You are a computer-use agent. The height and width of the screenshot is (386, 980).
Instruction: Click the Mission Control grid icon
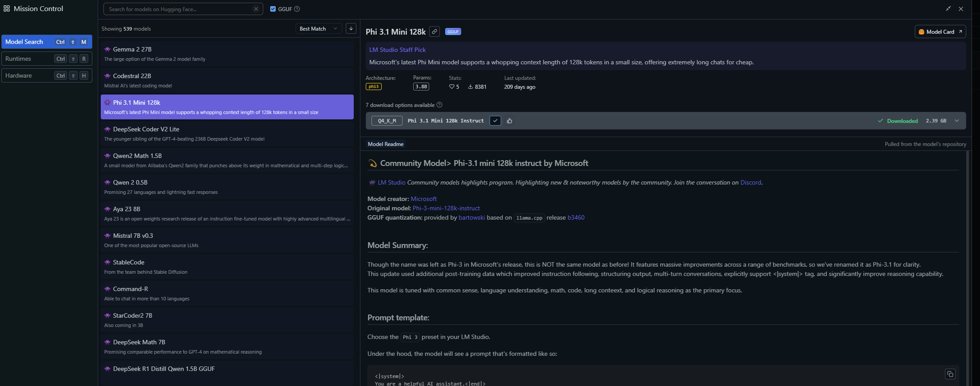(x=7, y=8)
